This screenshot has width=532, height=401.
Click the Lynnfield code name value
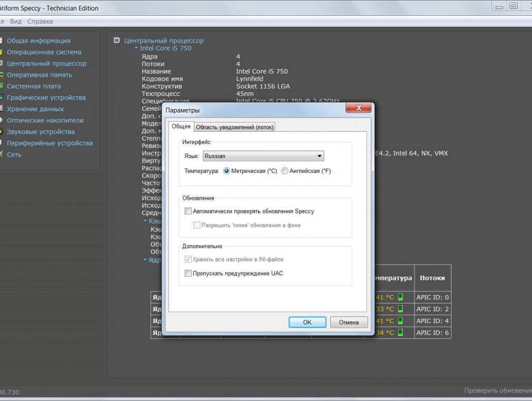(250, 79)
